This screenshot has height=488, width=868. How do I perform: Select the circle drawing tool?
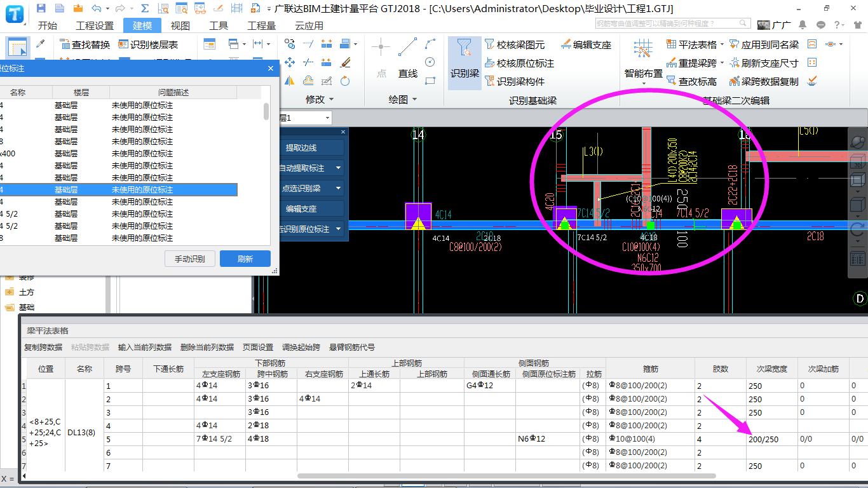click(430, 62)
